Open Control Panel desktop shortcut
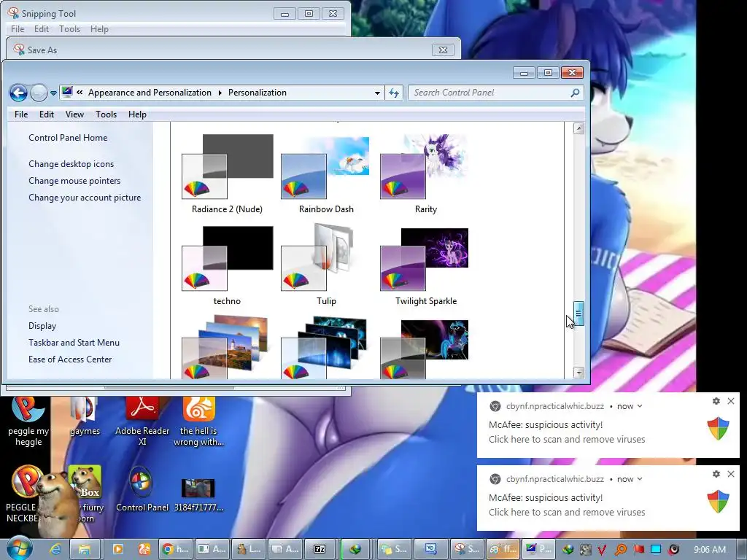This screenshot has width=747, height=560. 142,491
